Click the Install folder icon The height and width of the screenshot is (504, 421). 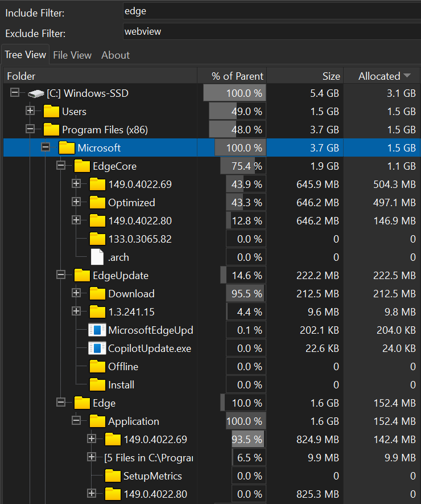(98, 385)
